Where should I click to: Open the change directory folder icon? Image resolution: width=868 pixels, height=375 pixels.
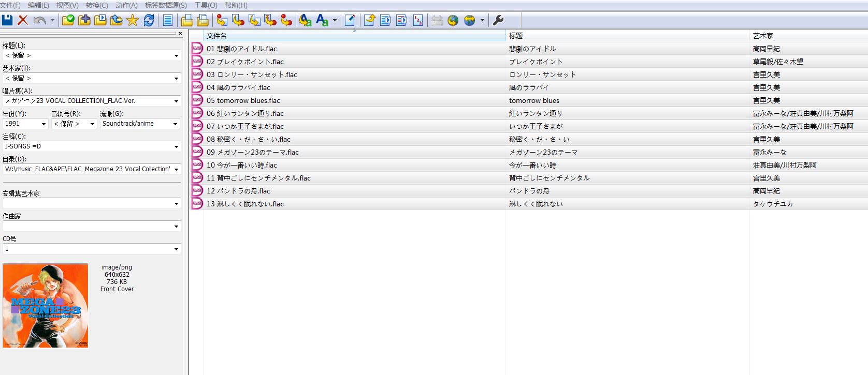(68, 20)
